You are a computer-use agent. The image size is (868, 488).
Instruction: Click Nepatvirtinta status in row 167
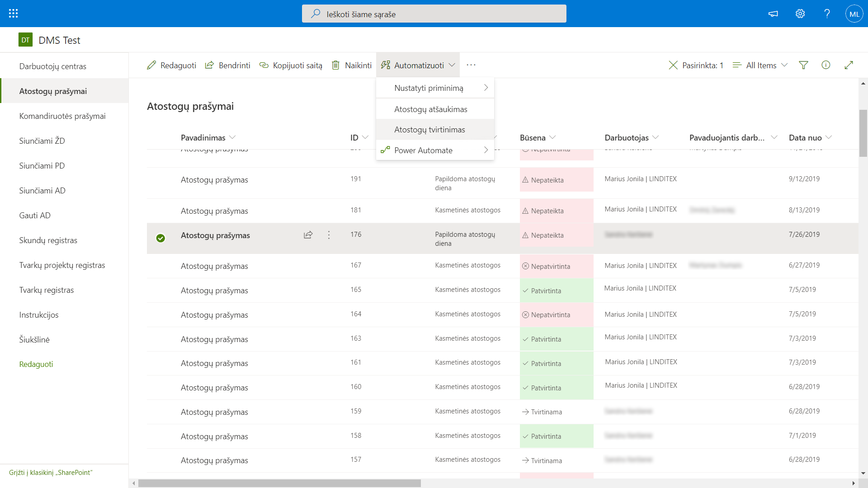556,266
